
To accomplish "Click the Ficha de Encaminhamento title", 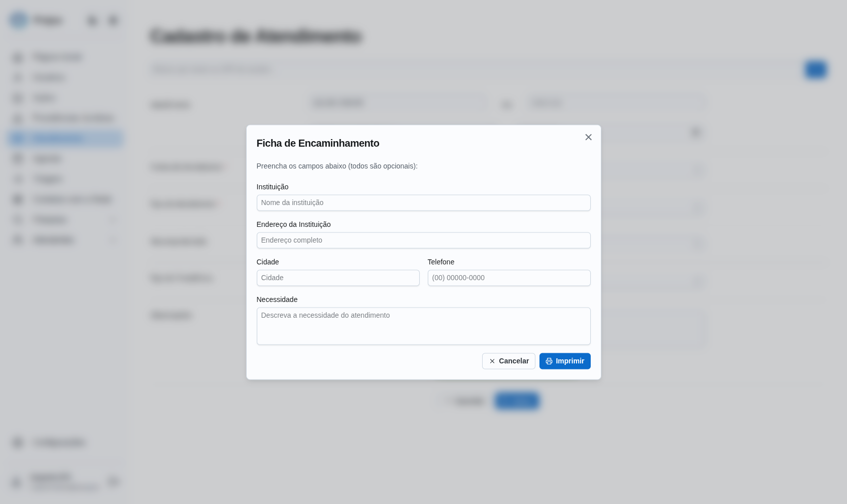I will coord(318,143).
